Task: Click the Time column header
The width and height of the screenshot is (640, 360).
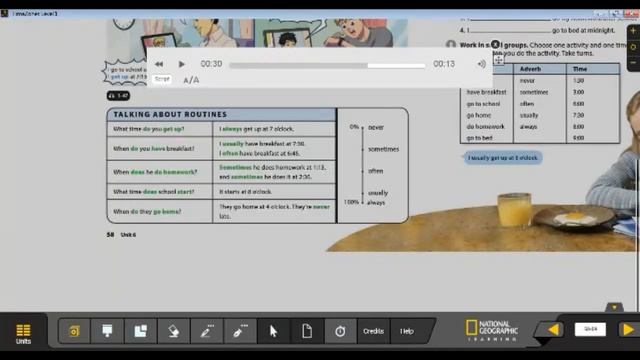Action: point(580,69)
